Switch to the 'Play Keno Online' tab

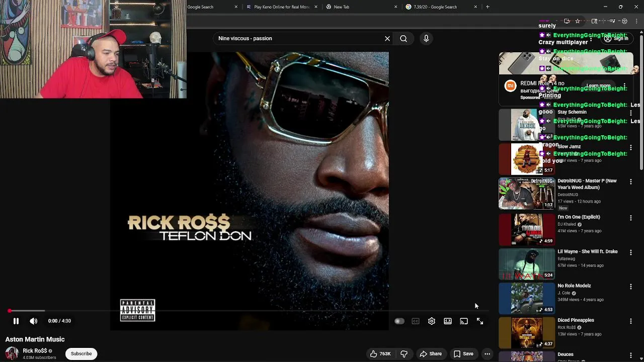click(282, 7)
